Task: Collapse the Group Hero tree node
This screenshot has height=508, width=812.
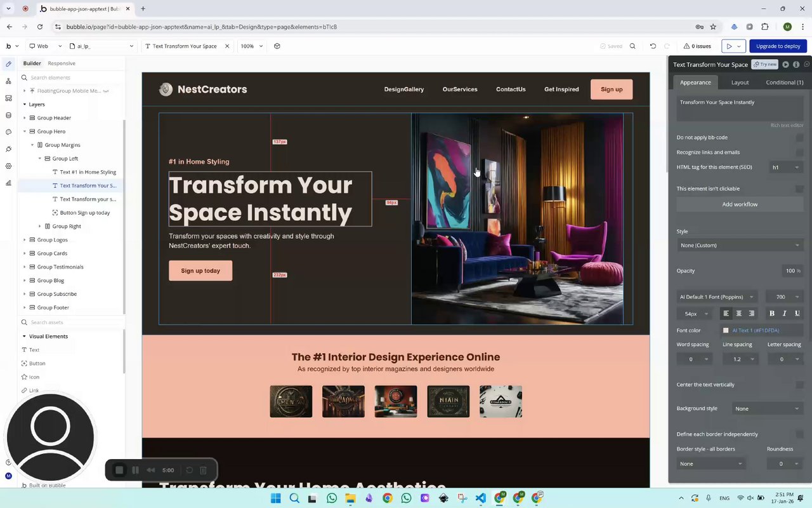Action: 25,131
